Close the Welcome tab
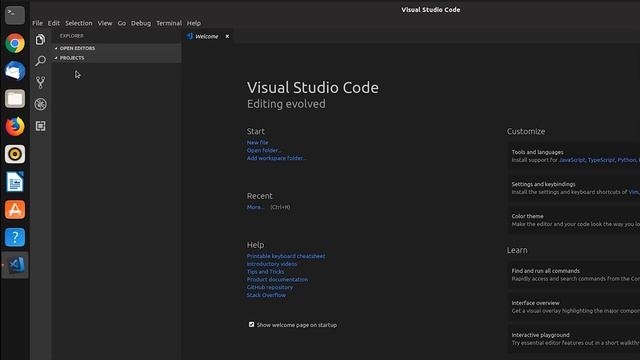The width and height of the screenshot is (640, 360). (x=227, y=36)
